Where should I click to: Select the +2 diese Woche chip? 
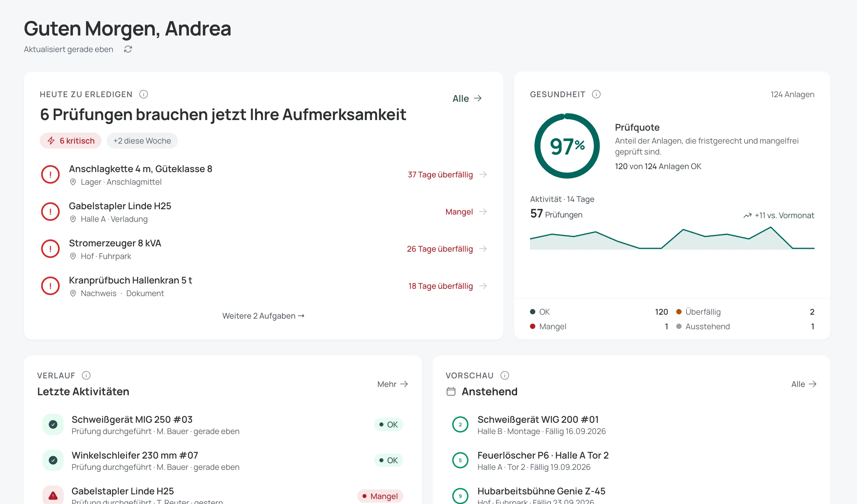(142, 141)
